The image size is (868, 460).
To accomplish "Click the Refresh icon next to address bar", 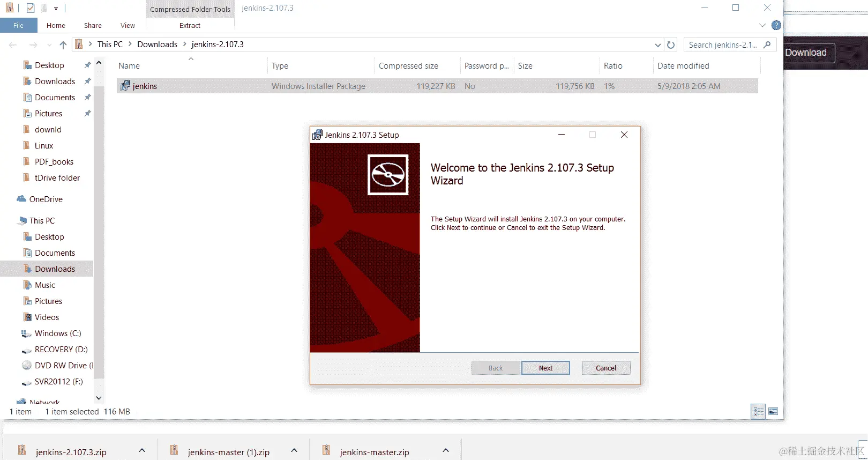I will click(671, 45).
